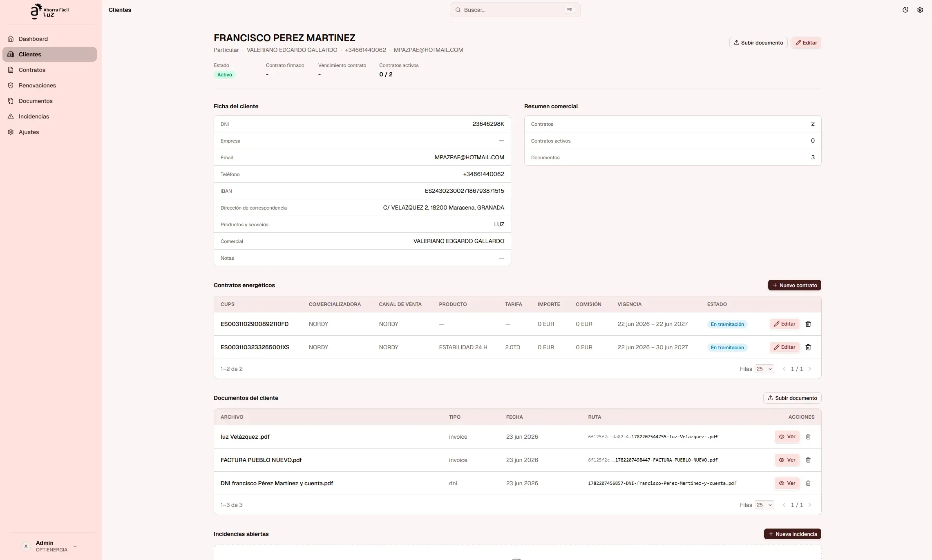
Task: View DNI francisco Pérez Martínez y cuenta.pdf
Action: coord(787,483)
